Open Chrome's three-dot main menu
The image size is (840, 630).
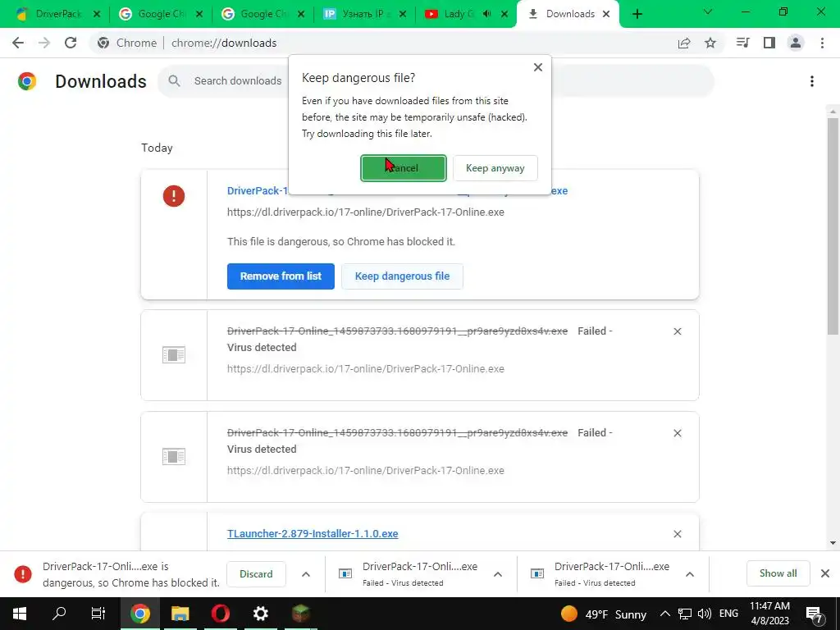tap(822, 43)
